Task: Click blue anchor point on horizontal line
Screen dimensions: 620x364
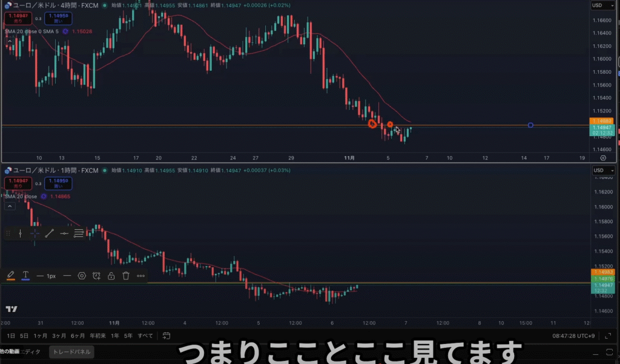Action: 530,125
